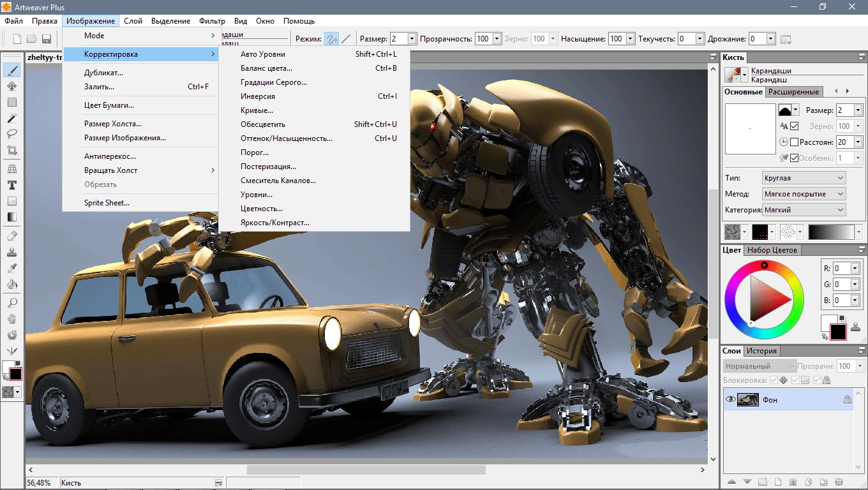Click the horizontal canvas scrollbar
Screen dimensions: 868x490
point(366,470)
